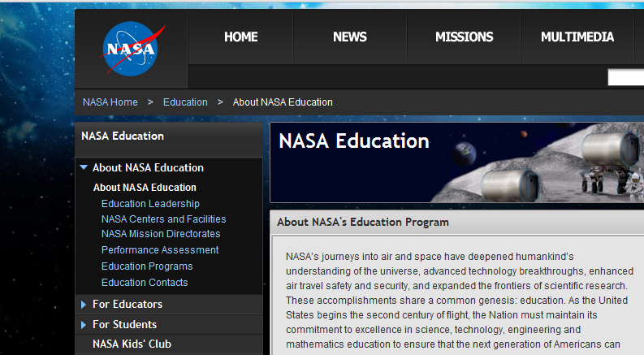This screenshot has width=644, height=355.
Task: Click the For Educators menu label
Action: click(128, 304)
